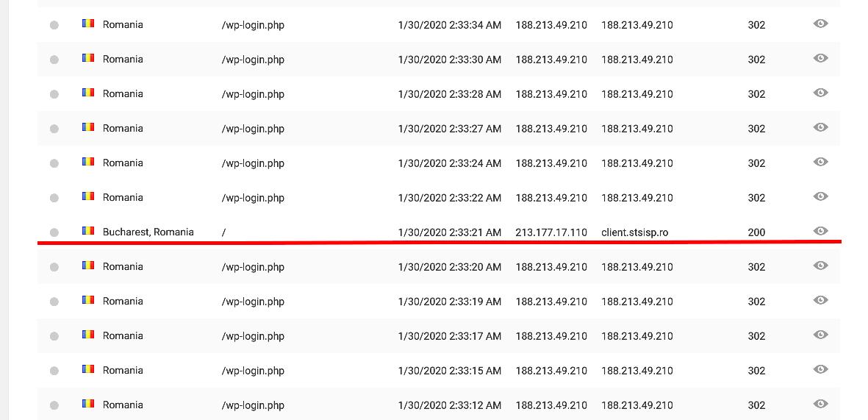The height and width of the screenshot is (420, 868).
Task: Show details for the 2:33:19 AM visit
Action: 820,301
